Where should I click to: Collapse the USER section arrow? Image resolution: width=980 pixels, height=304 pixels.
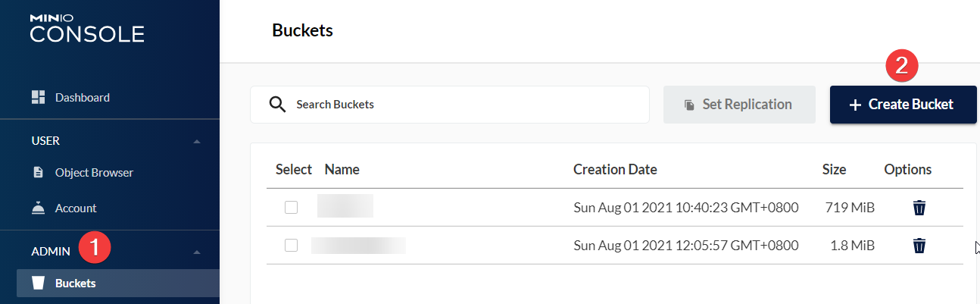click(x=197, y=142)
